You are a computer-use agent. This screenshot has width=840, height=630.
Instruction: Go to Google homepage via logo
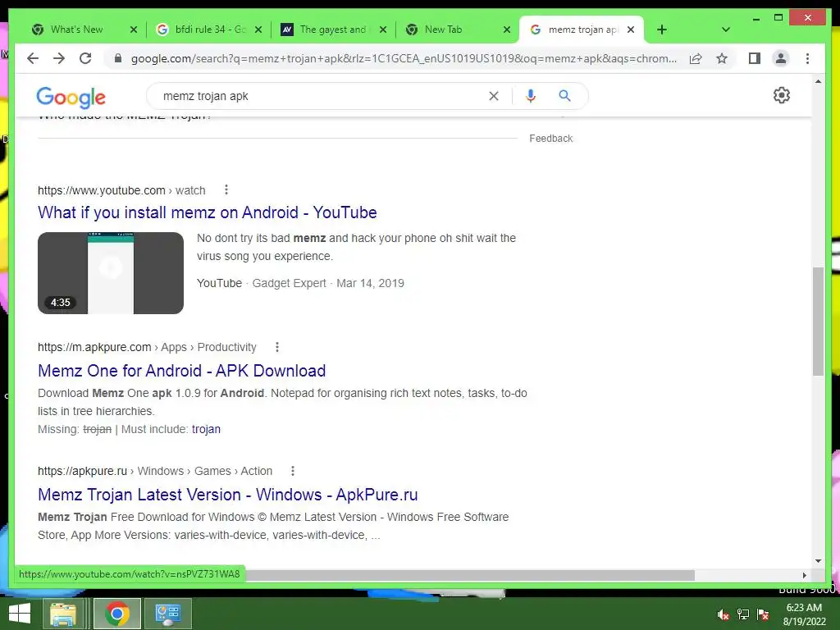pos(71,98)
